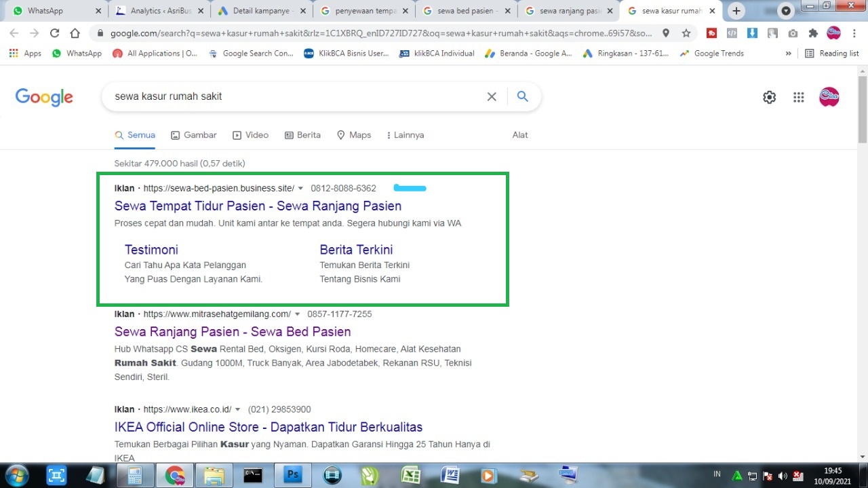Select the browser address bar URL
Image resolution: width=868 pixels, height=488 pixels.
(380, 33)
